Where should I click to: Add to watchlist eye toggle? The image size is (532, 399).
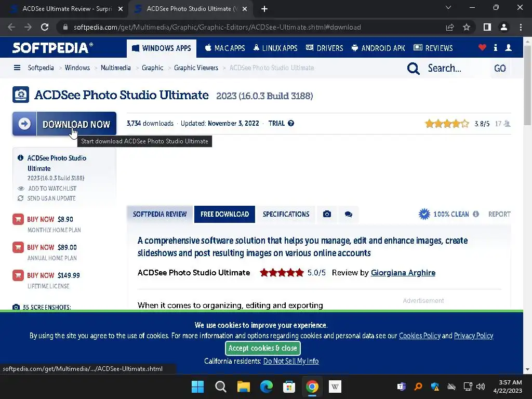point(21,188)
